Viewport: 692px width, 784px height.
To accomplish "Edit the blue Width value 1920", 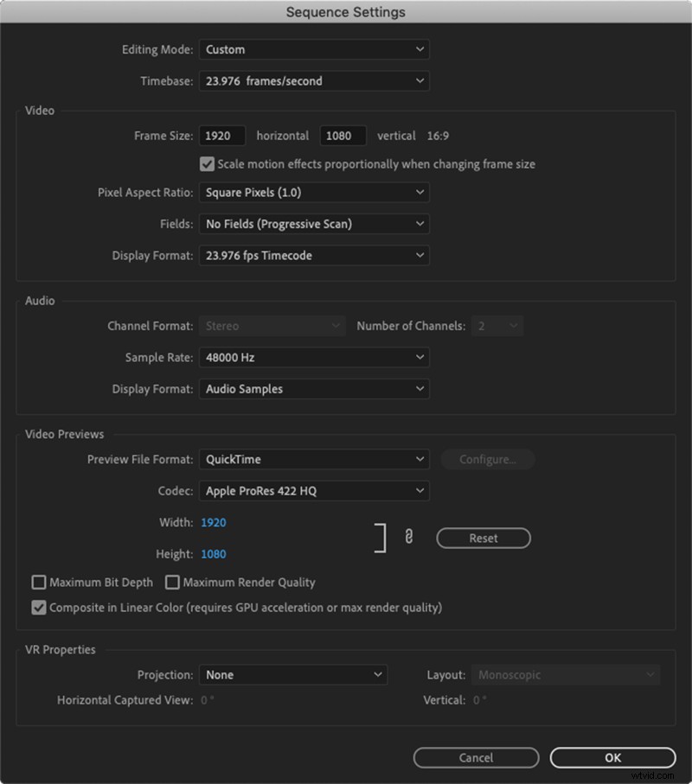I will (x=213, y=522).
